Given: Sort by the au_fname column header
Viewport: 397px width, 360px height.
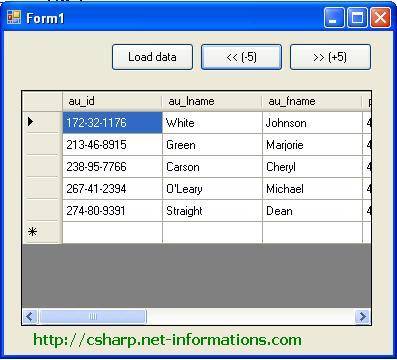Looking at the screenshot, I should (x=312, y=101).
